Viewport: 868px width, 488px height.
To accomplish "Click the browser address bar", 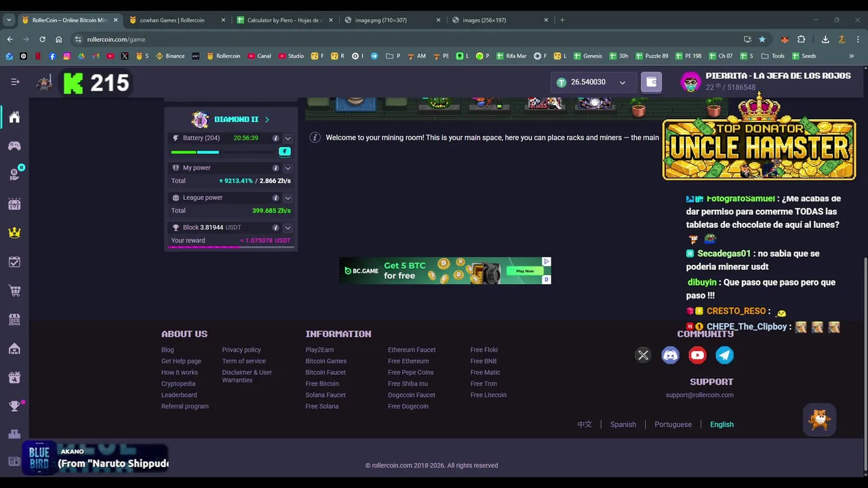I will coord(407,39).
